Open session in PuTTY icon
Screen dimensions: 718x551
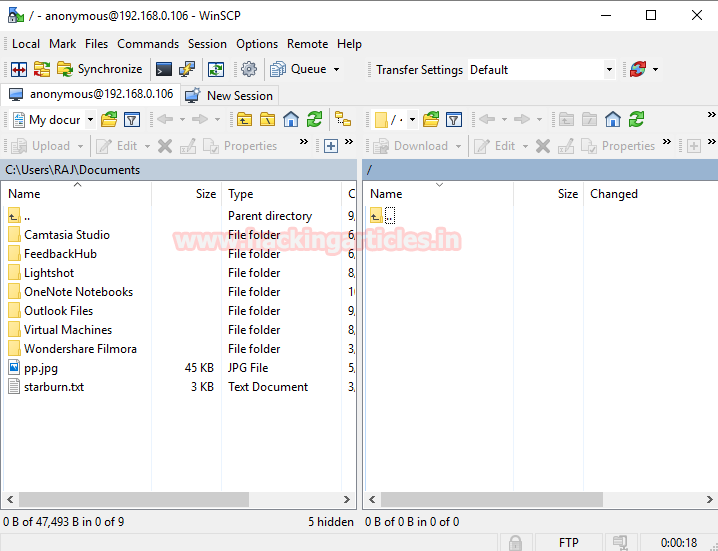point(187,70)
